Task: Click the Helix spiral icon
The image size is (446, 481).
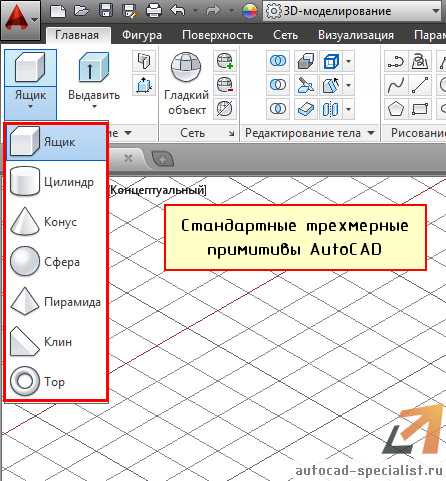Action: pyautogui.click(x=420, y=61)
